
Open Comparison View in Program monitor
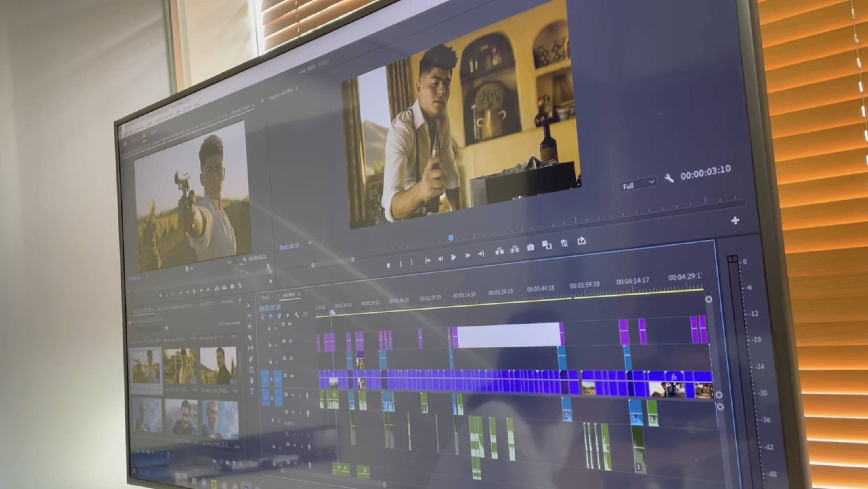pos(547,245)
